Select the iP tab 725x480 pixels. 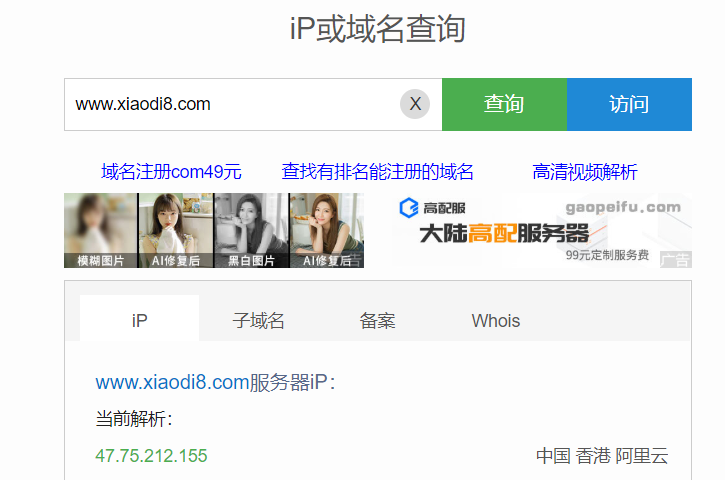139,318
